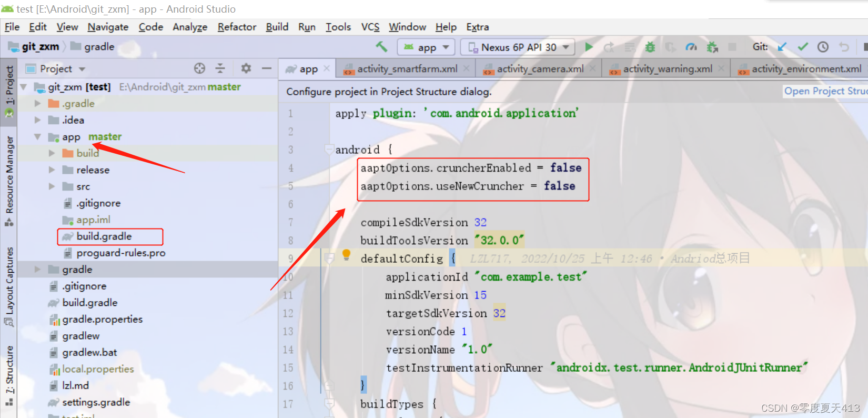The height and width of the screenshot is (418, 868).
Task: Click the Git Commit checkmark icon
Action: click(x=803, y=47)
